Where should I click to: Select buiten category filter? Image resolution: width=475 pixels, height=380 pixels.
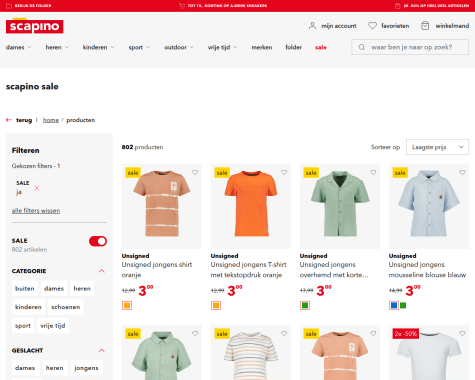coord(25,288)
